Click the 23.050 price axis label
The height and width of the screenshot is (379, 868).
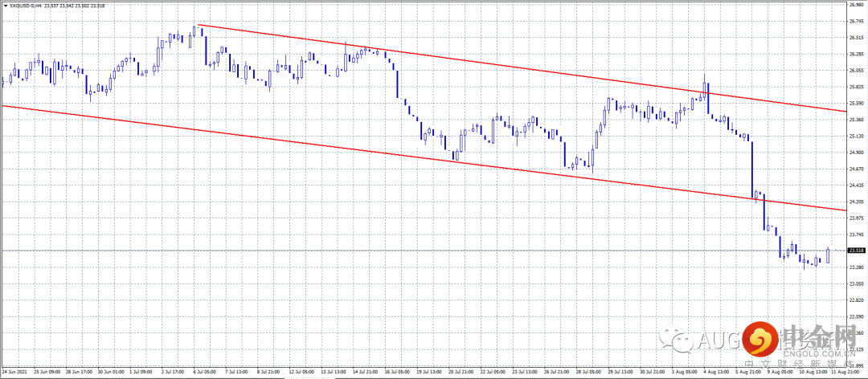tap(857, 283)
